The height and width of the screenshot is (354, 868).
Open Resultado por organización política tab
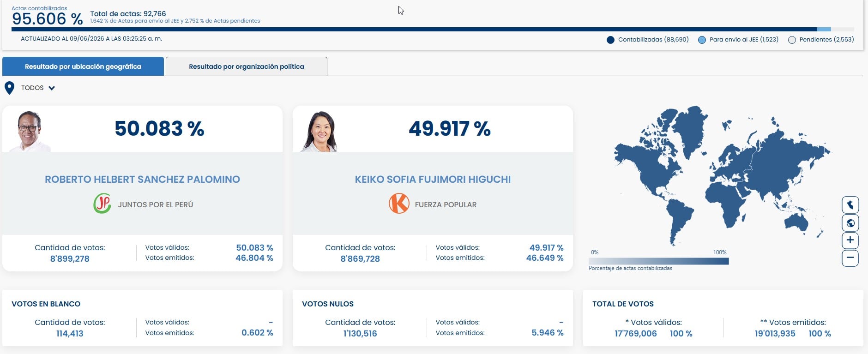(247, 66)
